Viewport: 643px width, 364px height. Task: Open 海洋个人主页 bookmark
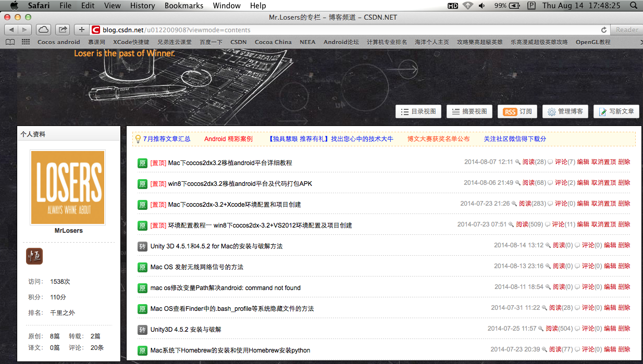click(x=432, y=42)
